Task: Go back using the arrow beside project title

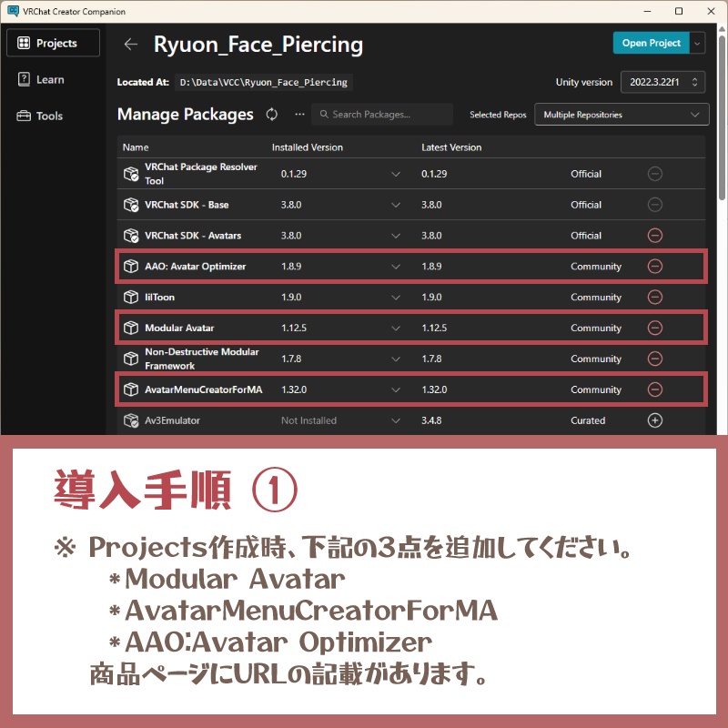Action: pyautogui.click(x=131, y=44)
